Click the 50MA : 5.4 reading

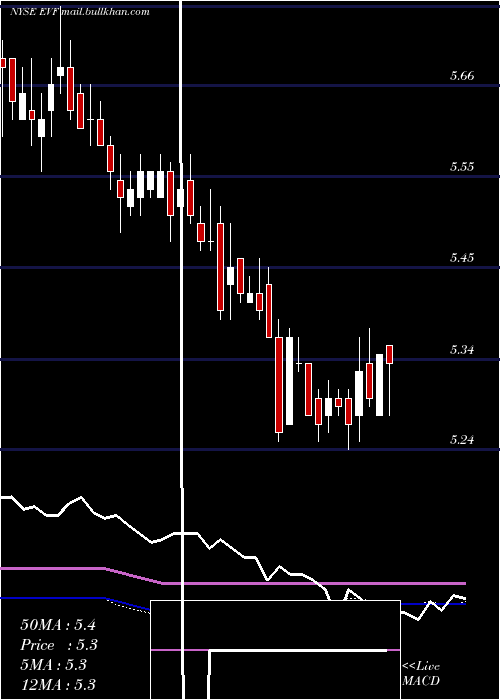[58, 625]
